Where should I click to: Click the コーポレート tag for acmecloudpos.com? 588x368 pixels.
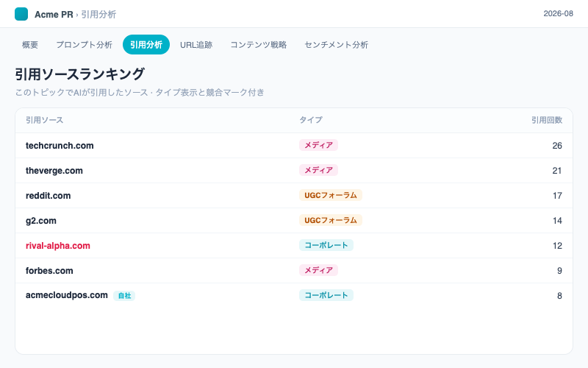[326, 295]
